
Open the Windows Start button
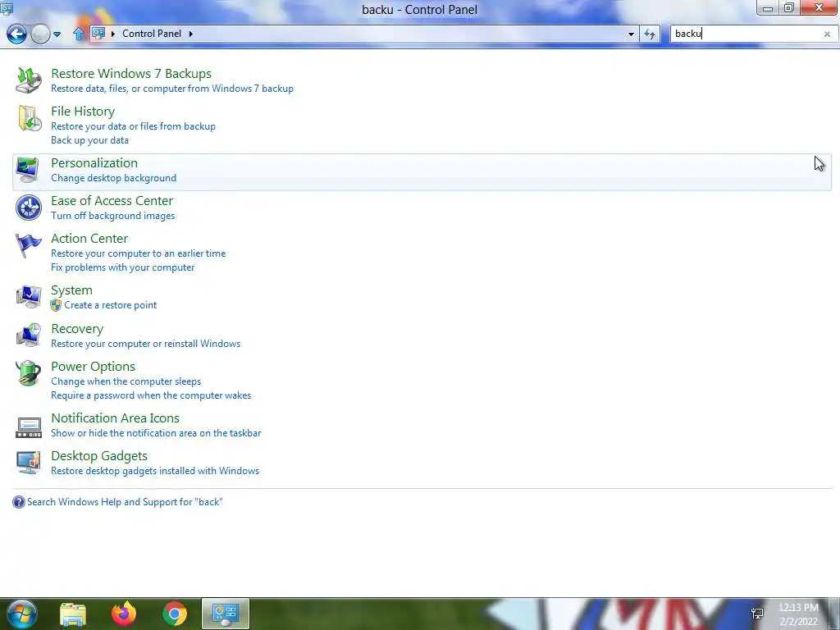[21, 614]
